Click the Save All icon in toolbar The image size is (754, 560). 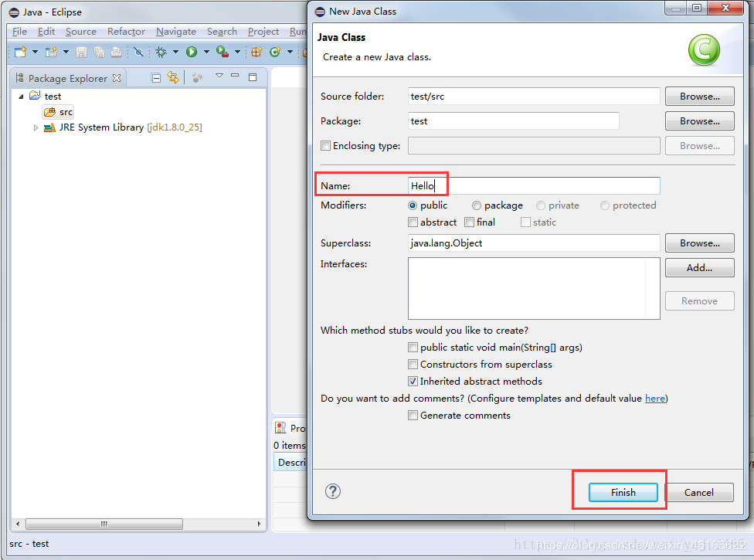[x=99, y=52]
